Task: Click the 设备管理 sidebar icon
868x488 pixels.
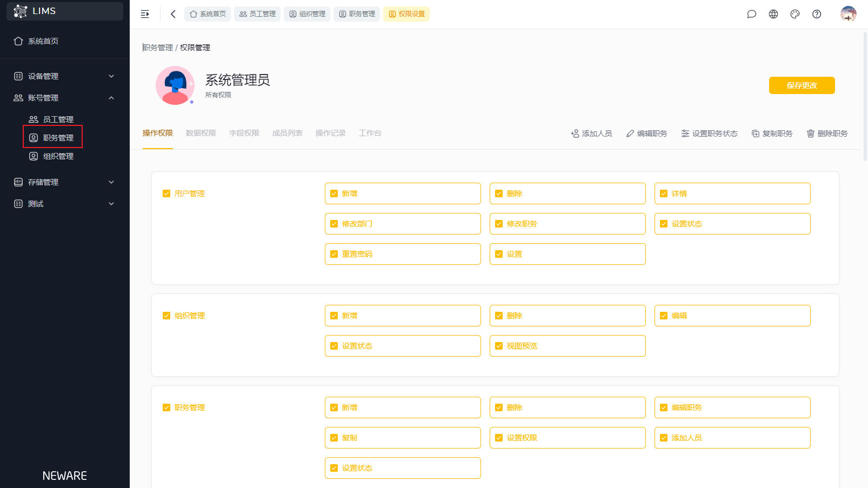Action: coord(18,76)
